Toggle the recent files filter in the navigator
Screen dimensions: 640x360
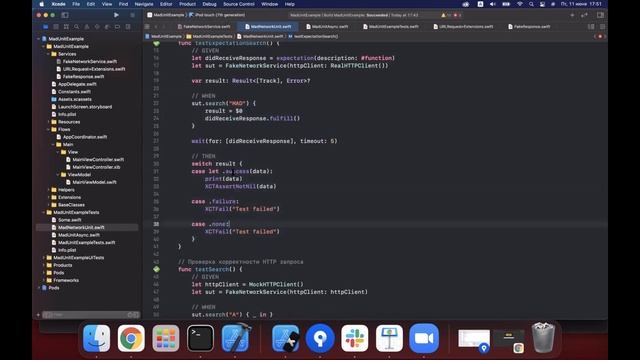point(130,315)
